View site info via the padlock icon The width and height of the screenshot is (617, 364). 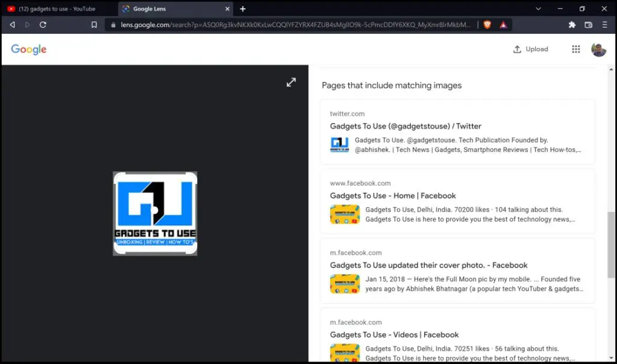[x=113, y=25]
